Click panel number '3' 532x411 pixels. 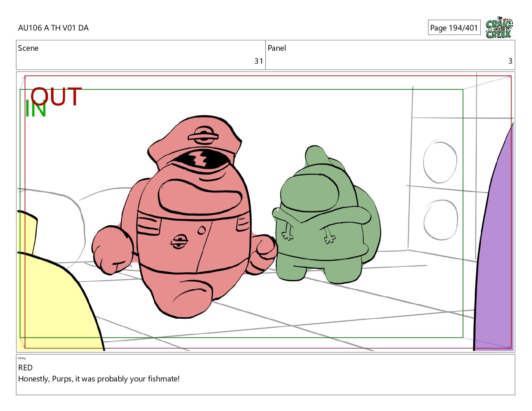pyautogui.click(x=510, y=61)
